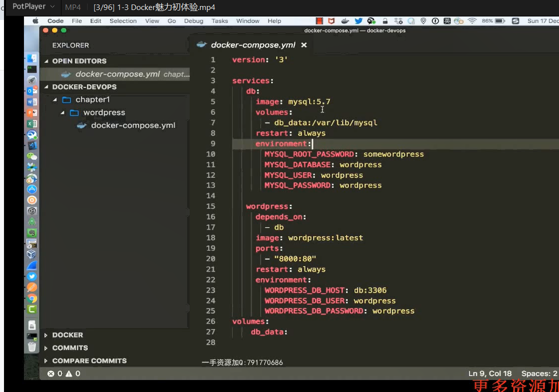Click the EXPLORER panel title

pyautogui.click(x=70, y=45)
